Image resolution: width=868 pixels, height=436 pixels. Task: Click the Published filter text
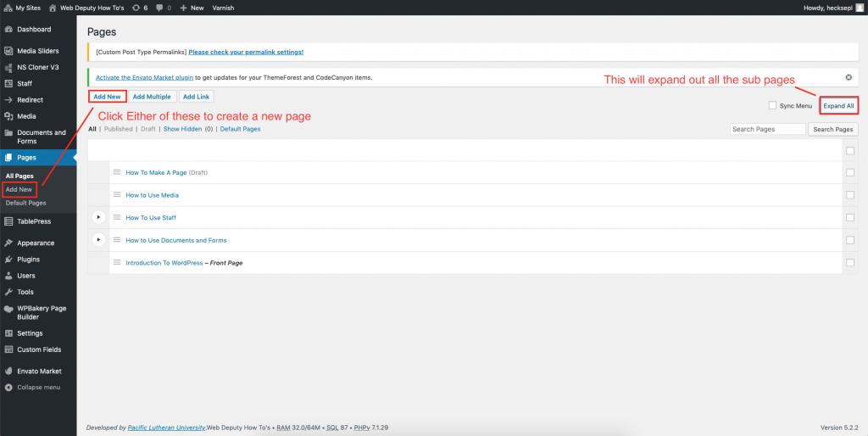click(x=119, y=129)
